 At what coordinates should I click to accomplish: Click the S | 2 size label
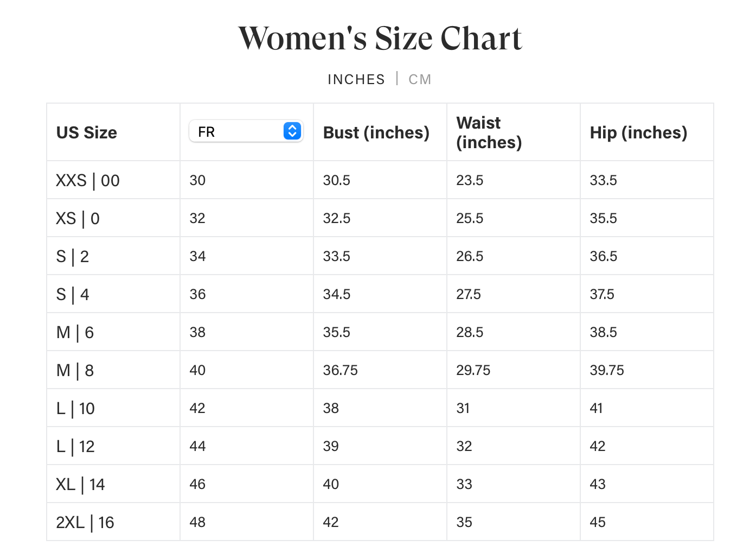point(73,256)
